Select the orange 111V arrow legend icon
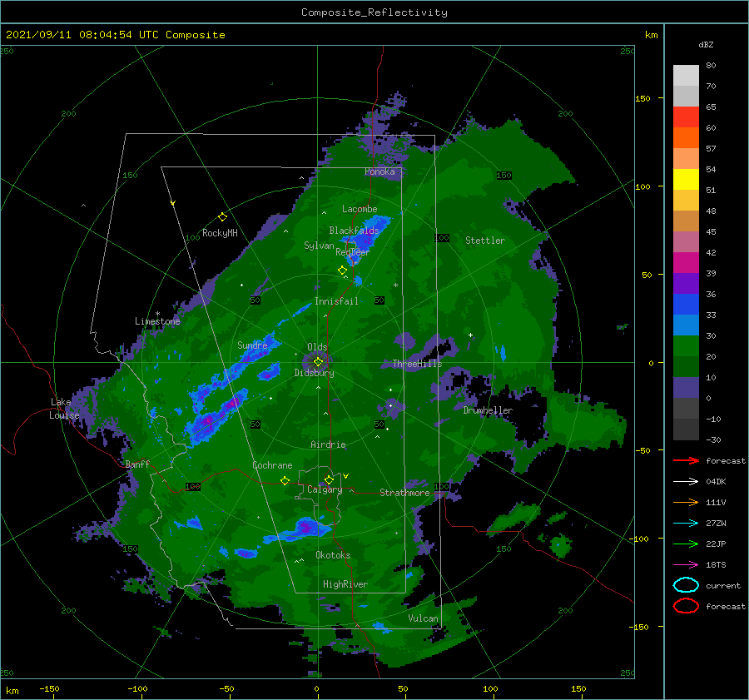The width and height of the screenshot is (749, 700). [x=686, y=502]
